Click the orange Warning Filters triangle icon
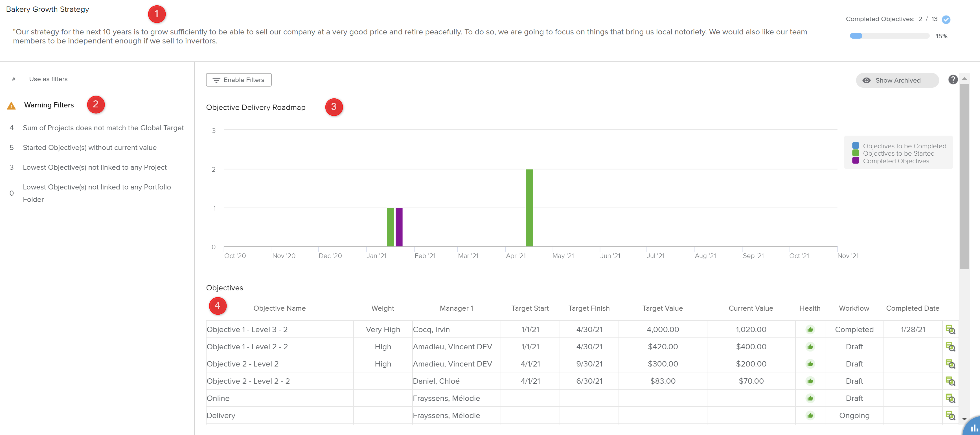This screenshot has width=980, height=435. click(x=11, y=106)
